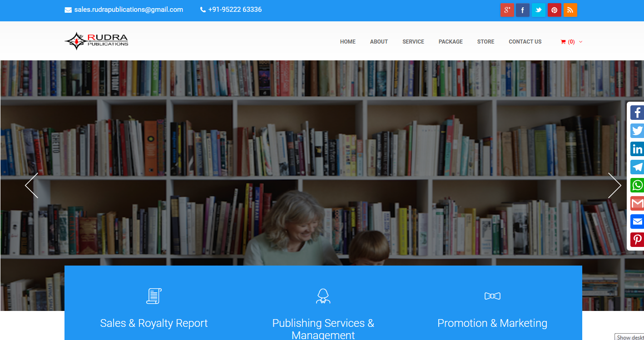This screenshot has width=644, height=340.
Task: Share via Gmail in the side share bar
Action: pyautogui.click(x=637, y=203)
